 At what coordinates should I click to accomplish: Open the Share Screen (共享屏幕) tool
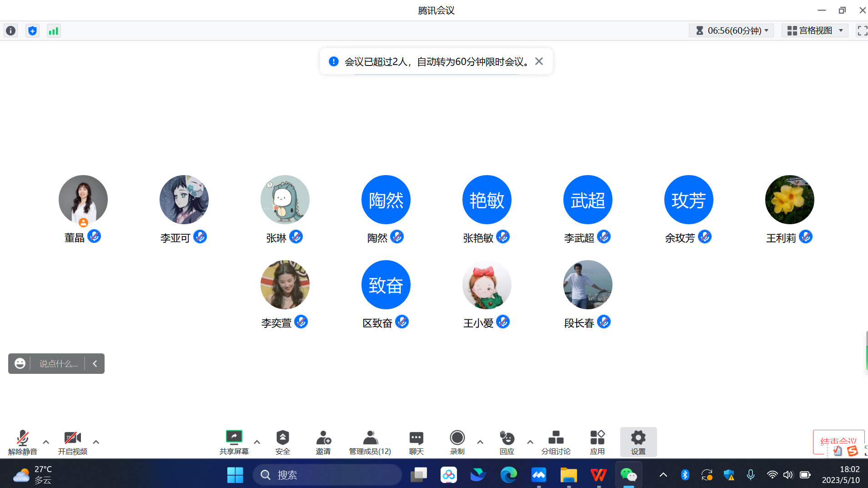(234, 442)
